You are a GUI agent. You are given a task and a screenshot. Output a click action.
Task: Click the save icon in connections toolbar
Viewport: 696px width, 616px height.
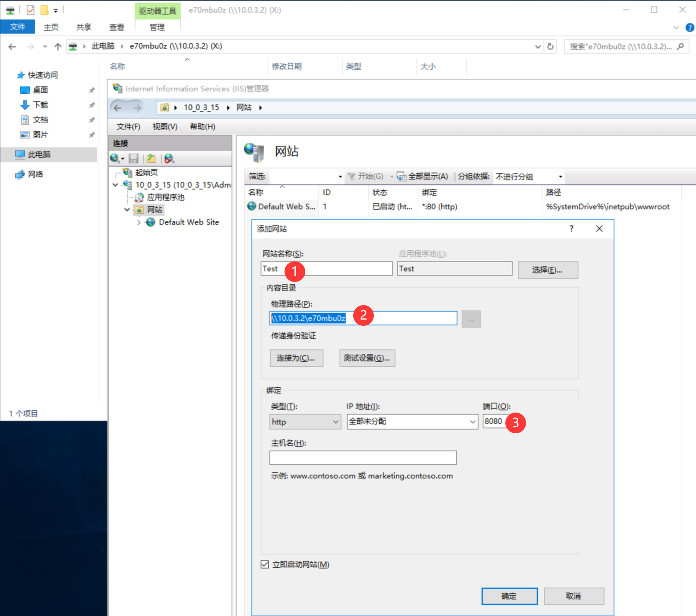click(x=134, y=158)
